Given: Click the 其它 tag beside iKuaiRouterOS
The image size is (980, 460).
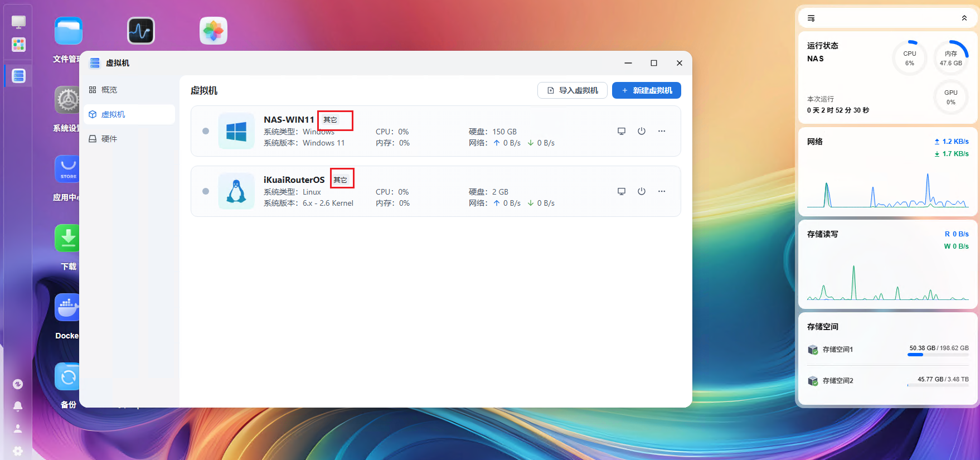Looking at the screenshot, I should pos(340,180).
